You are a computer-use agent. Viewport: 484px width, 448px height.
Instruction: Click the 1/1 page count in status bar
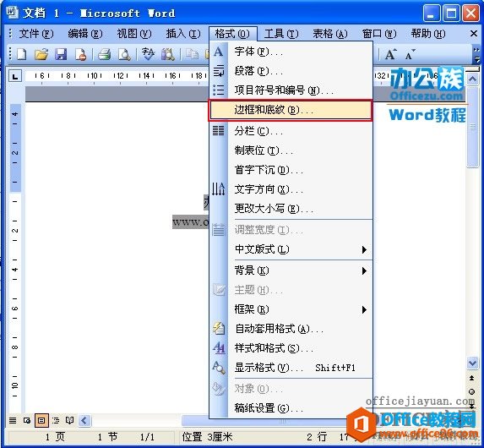click(x=147, y=437)
